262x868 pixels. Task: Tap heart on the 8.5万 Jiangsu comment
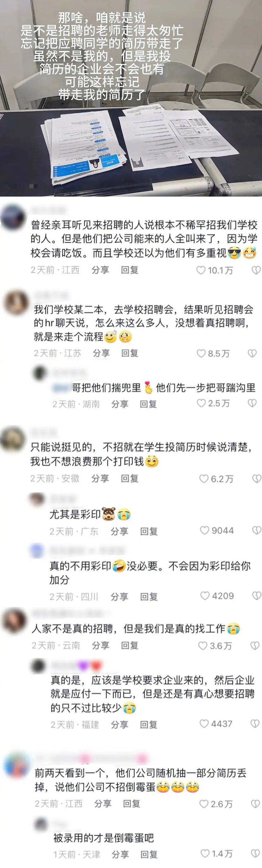point(201,353)
